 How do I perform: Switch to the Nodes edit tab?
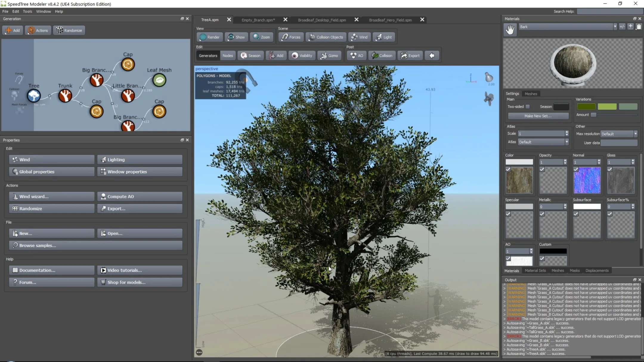click(227, 55)
